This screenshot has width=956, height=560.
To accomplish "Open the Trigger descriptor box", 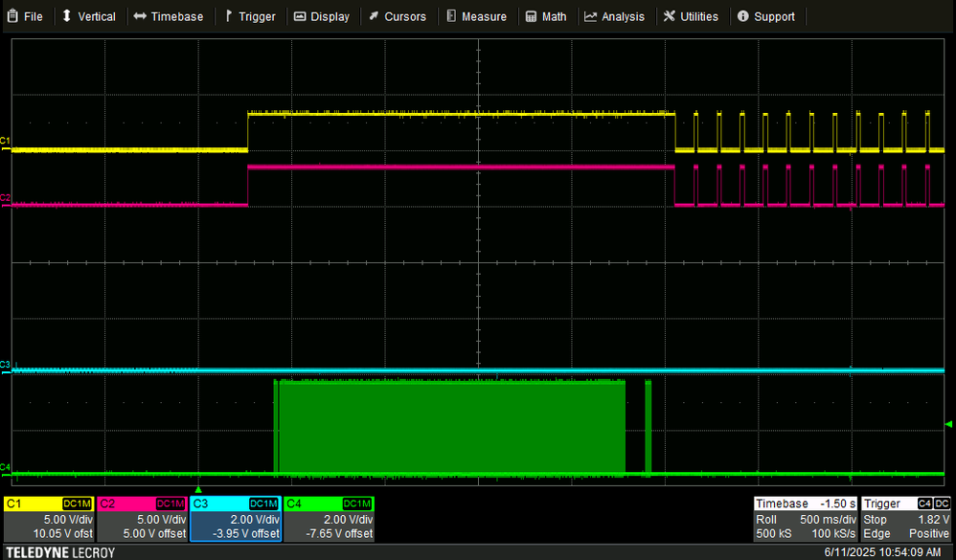I will (906, 519).
